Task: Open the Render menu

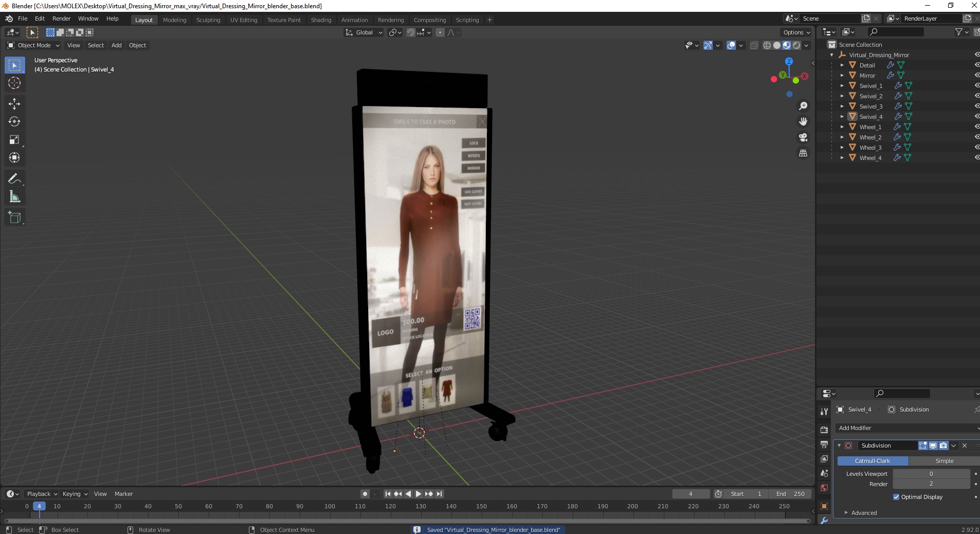Action: 61,19
